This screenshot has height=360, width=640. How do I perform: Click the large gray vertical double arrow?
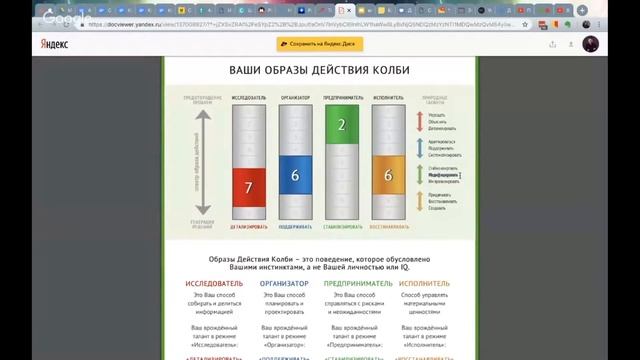203,162
